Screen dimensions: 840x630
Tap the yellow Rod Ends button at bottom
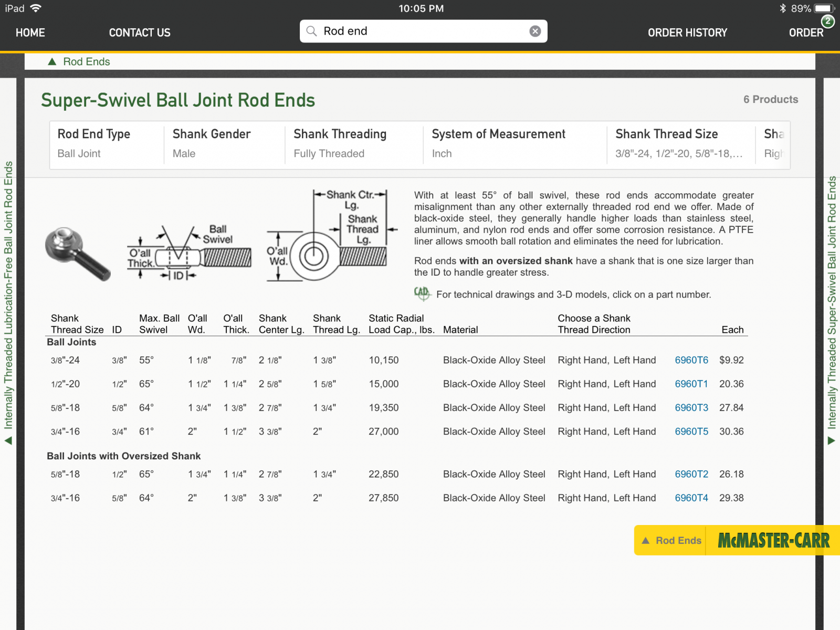click(671, 540)
